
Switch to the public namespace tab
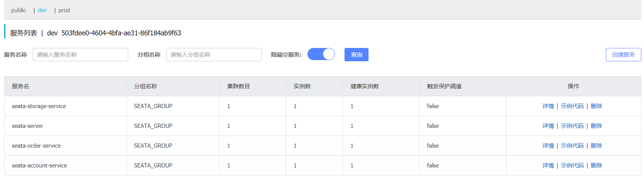18,10
